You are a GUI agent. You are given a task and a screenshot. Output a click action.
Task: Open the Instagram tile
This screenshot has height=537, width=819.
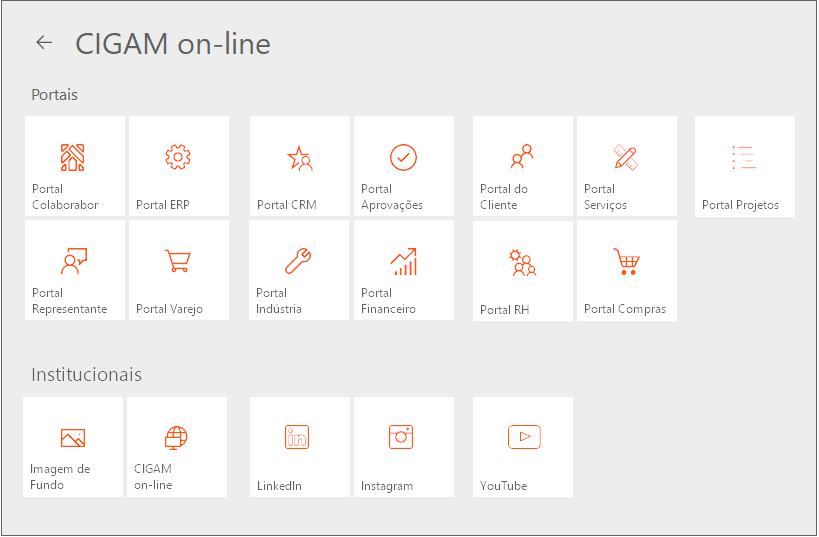point(402,447)
